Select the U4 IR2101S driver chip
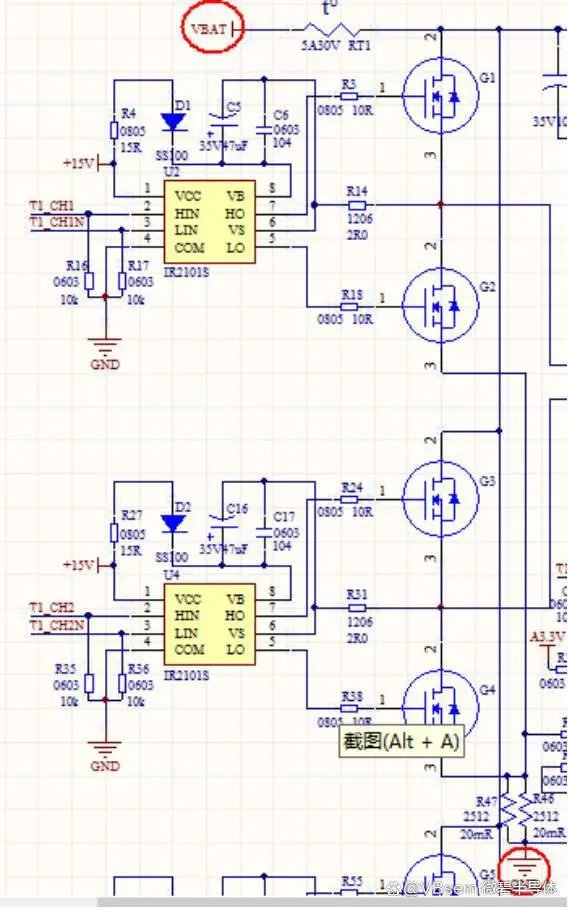 pyautogui.click(x=210, y=625)
